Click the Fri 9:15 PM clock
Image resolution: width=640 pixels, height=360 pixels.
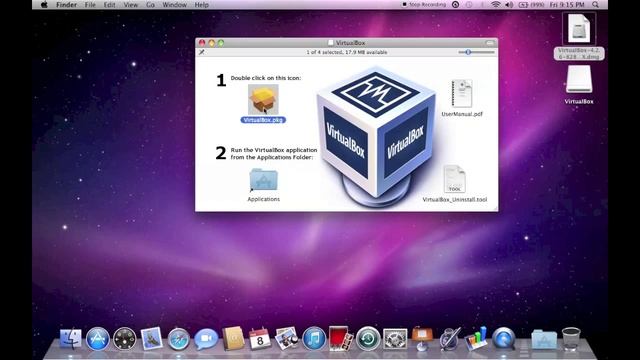point(567,5)
